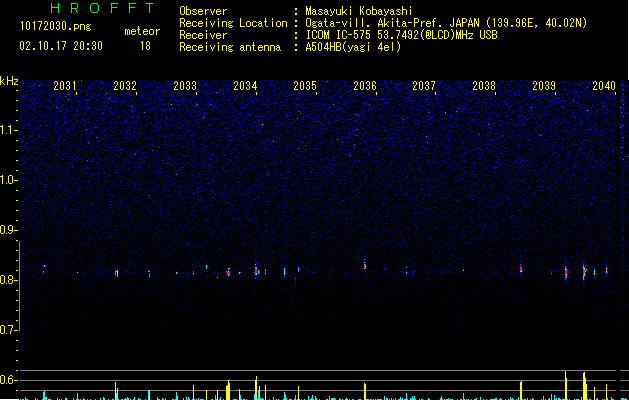
Task: Click the 0.6 frequency axis label
Action: click(x=8, y=380)
